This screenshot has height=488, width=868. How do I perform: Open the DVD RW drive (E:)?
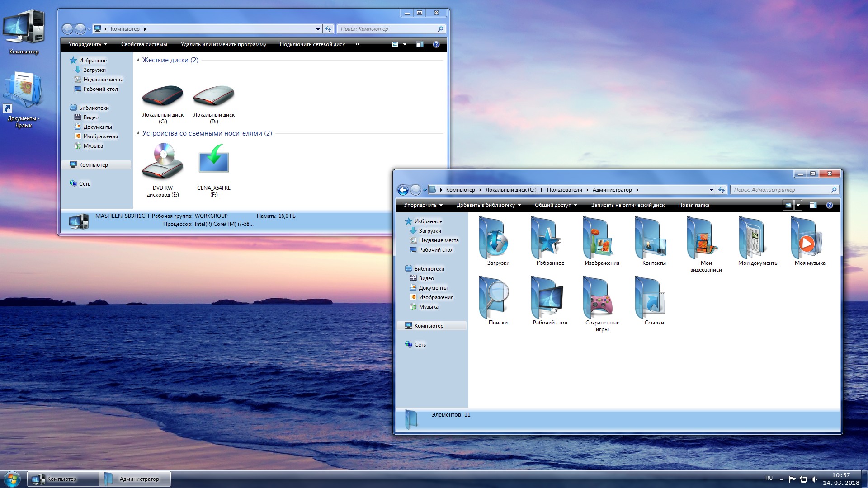[x=163, y=162]
